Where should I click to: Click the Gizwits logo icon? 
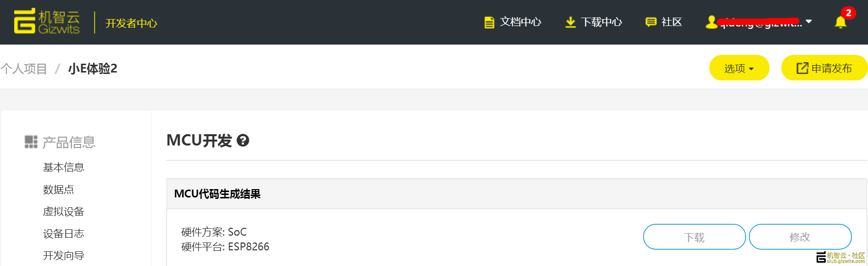24,21
